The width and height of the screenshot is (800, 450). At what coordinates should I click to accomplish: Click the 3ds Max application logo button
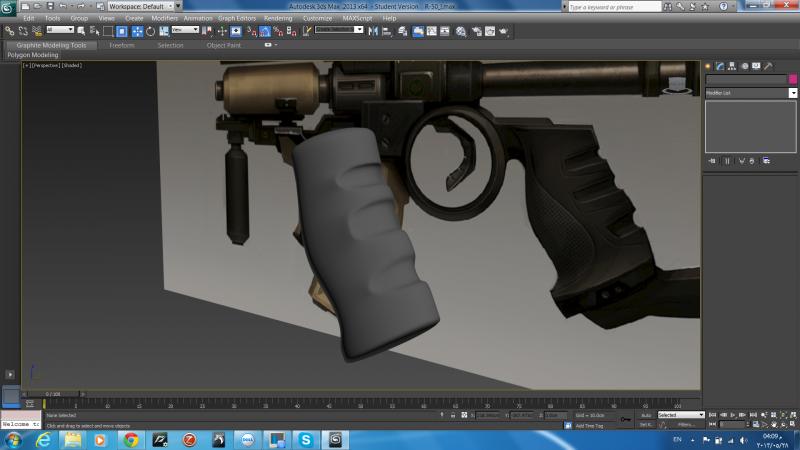8,8
